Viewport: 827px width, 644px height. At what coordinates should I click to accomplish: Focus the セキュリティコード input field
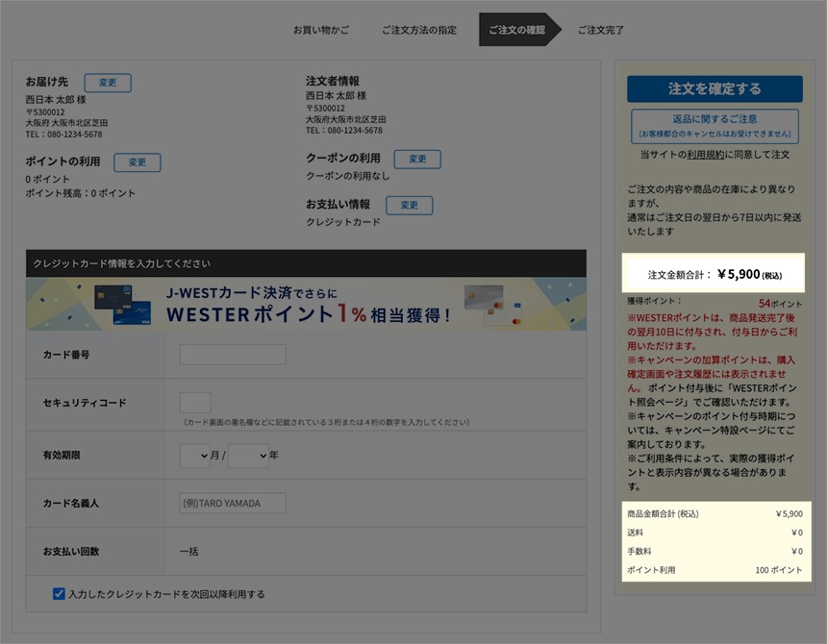coord(195,403)
